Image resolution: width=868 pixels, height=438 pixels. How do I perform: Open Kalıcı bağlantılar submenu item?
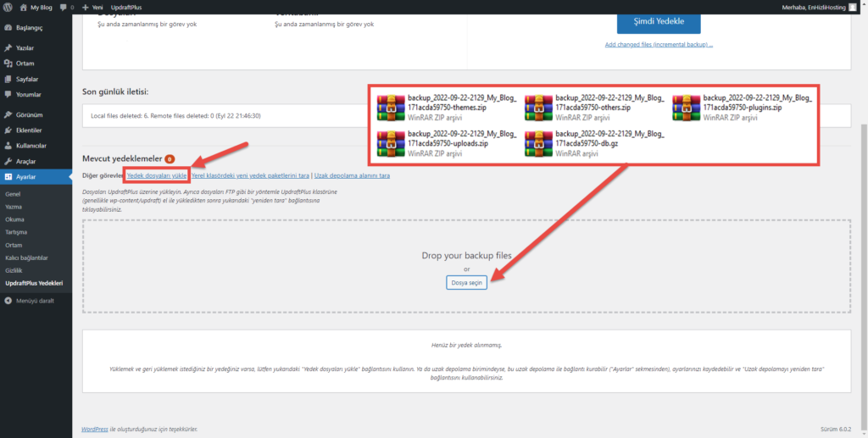point(26,258)
